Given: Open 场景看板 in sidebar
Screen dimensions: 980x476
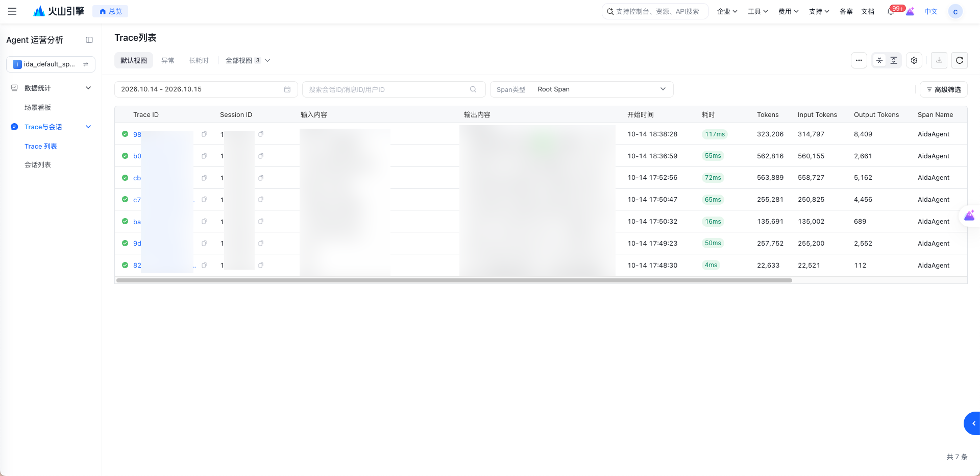Looking at the screenshot, I should (38, 107).
